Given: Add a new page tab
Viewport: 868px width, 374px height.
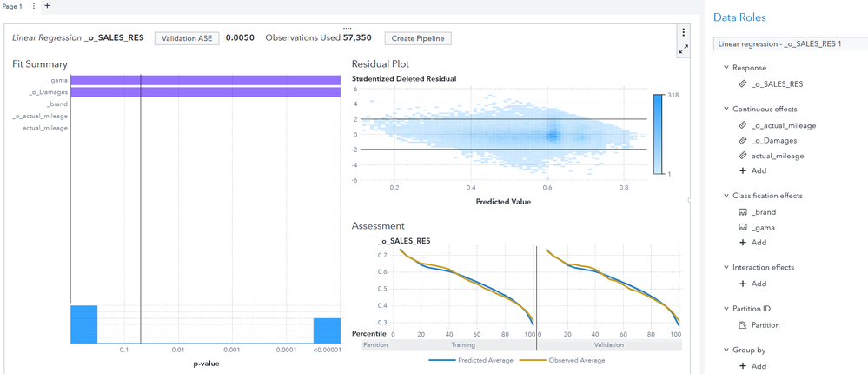Looking at the screenshot, I should (x=47, y=6).
